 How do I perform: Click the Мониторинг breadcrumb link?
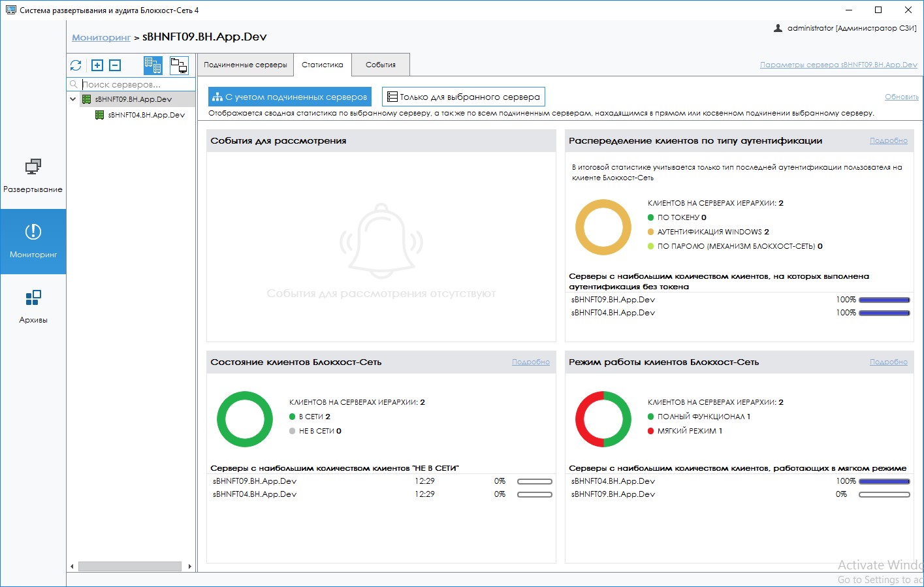pos(101,37)
